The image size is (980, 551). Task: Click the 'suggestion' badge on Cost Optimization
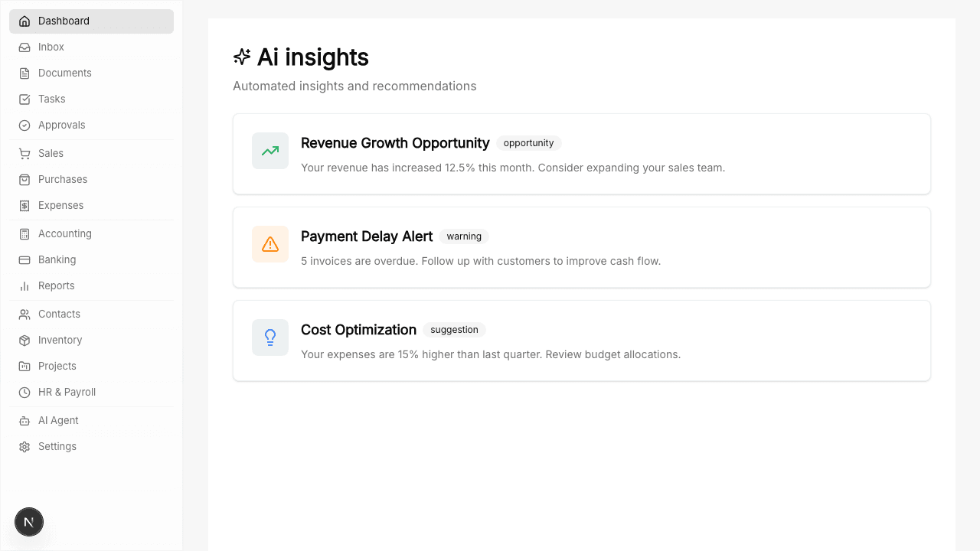(x=454, y=330)
